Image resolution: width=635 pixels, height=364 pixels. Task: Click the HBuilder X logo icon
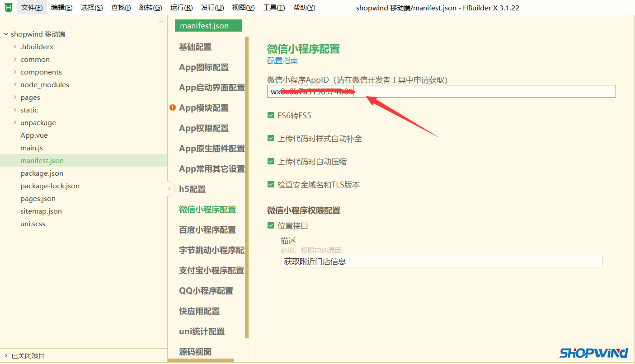click(x=8, y=7)
